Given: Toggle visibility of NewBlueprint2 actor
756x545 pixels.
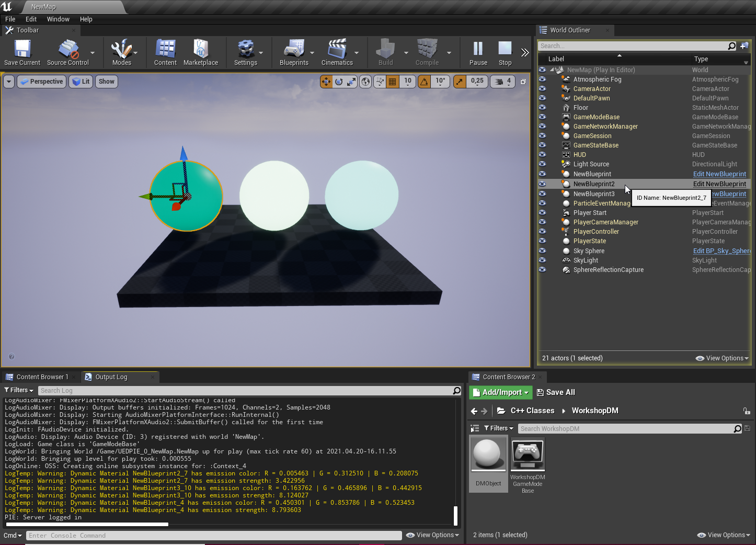Looking at the screenshot, I should [x=542, y=184].
